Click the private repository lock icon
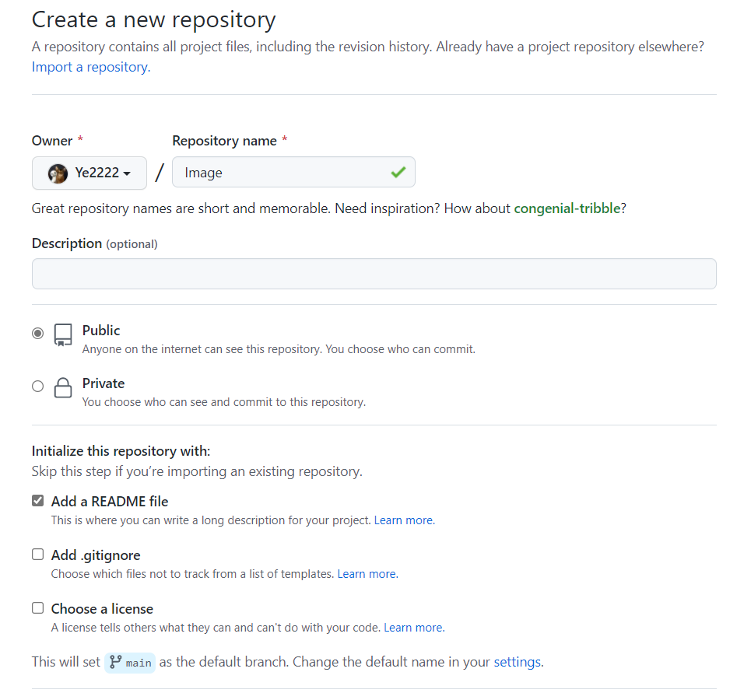751x700 pixels. coord(63,388)
